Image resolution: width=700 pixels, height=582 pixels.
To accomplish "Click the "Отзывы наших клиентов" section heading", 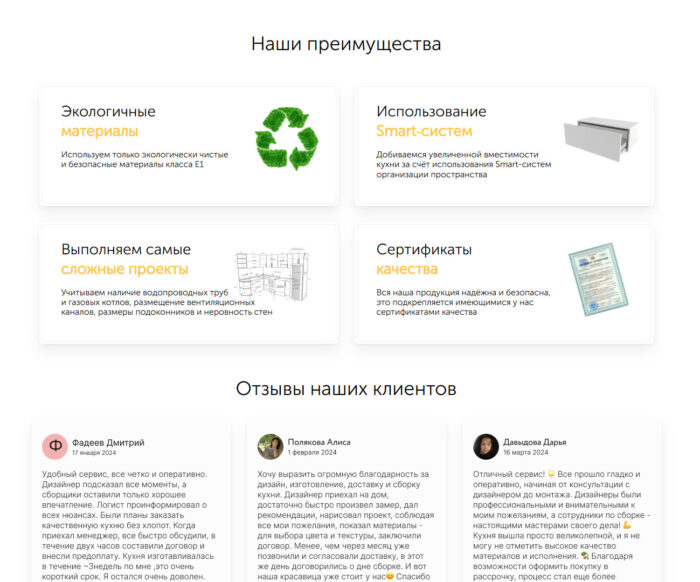I will [x=346, y=388].
